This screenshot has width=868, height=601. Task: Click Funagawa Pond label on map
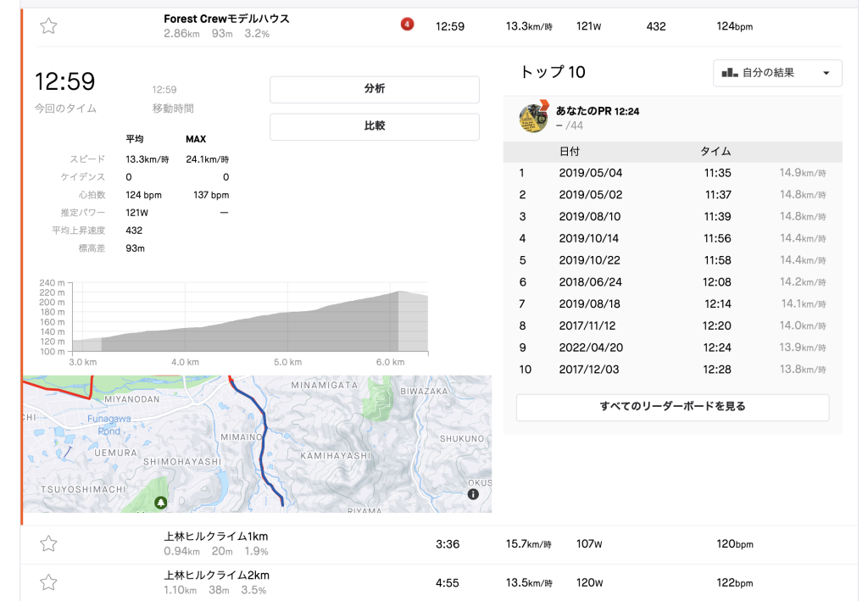(x=109, y=425)
